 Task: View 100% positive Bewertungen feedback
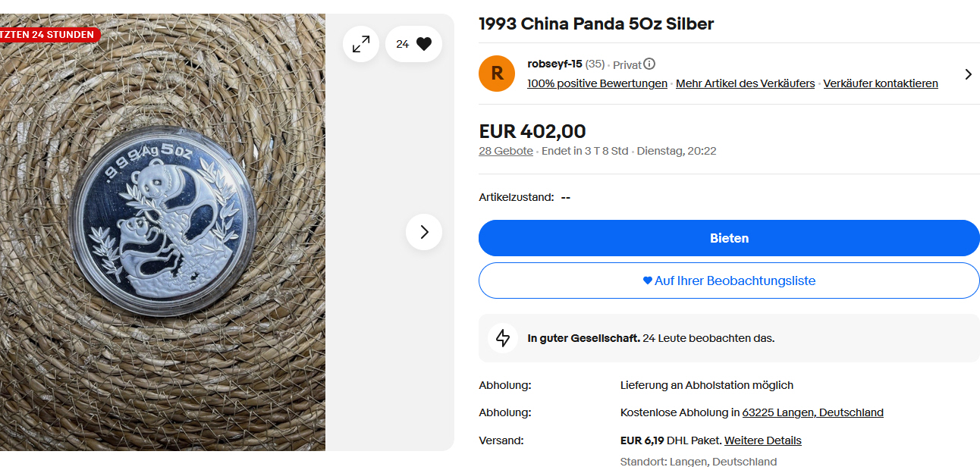pyautogui.click(x=597, y=83)
